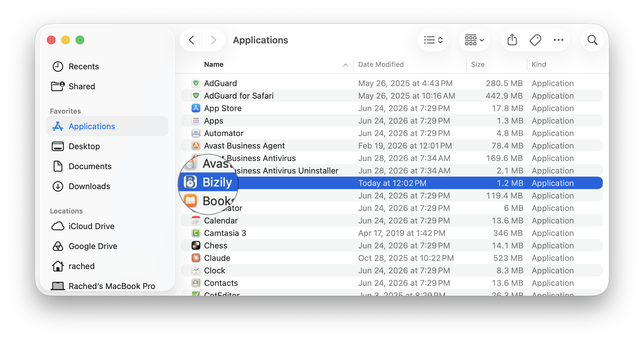
Task: Click the Downloads arrow icon
Action: tap(58, 186)
